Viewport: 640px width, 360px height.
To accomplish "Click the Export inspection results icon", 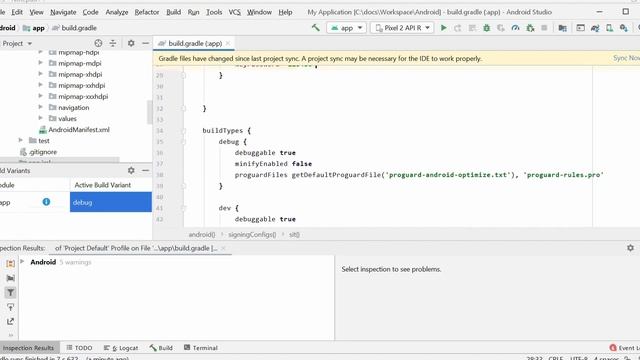I will 11,322.
